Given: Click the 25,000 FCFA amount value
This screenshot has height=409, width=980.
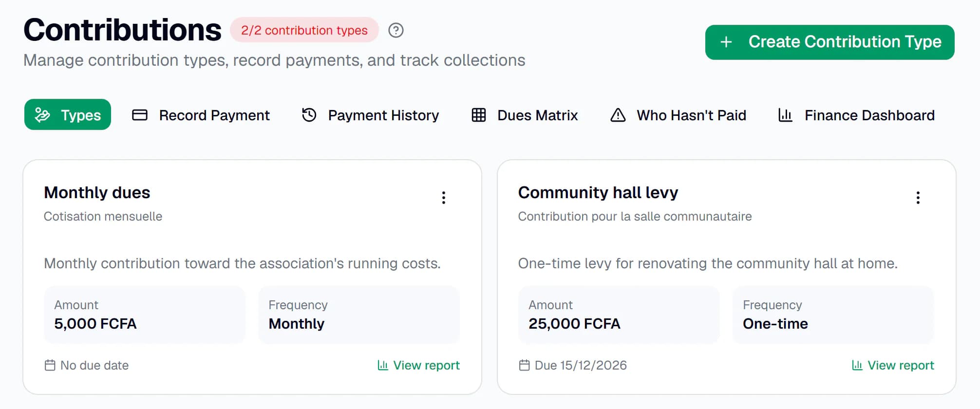Looking at the screenshot, I should 574,324.
